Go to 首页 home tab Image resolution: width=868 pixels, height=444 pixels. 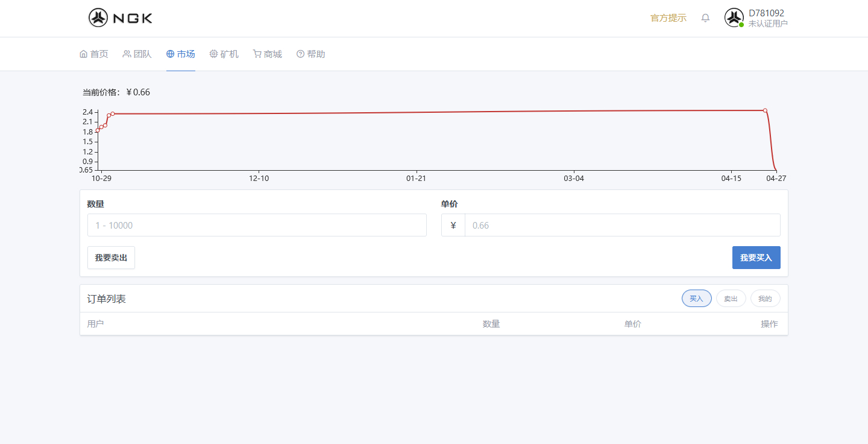click(93, 54)
